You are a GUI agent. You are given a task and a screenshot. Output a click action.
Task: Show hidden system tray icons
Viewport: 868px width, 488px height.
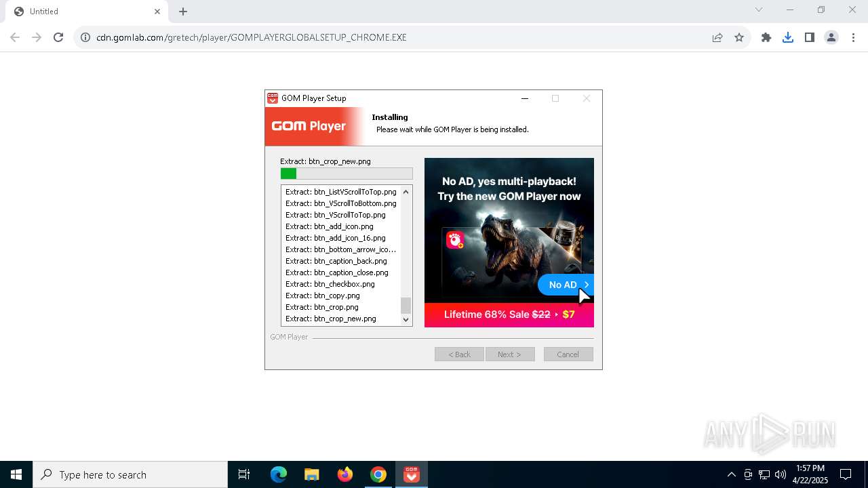coord(731,474)
